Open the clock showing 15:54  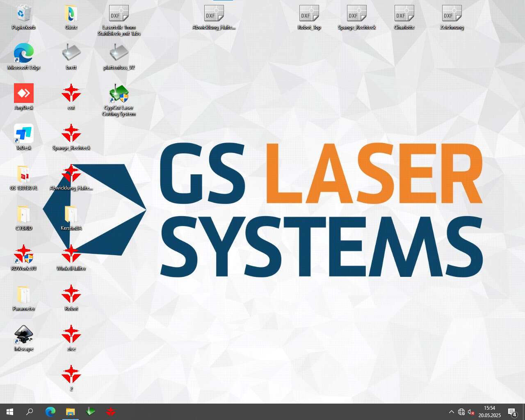490,412
